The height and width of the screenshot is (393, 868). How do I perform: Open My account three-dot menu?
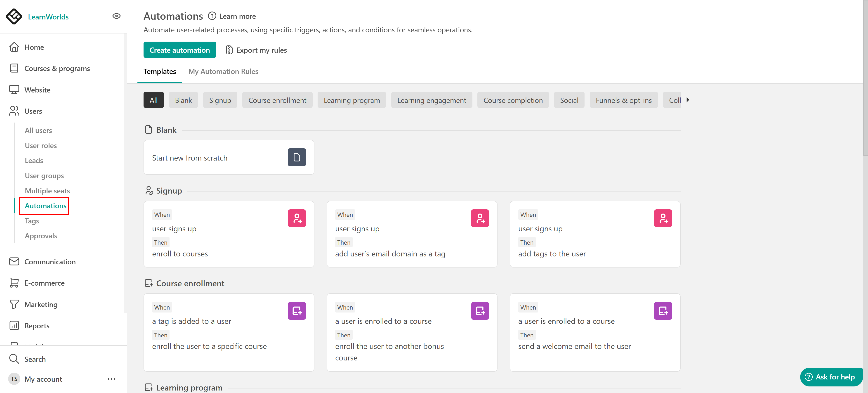[x=111, y=379]
